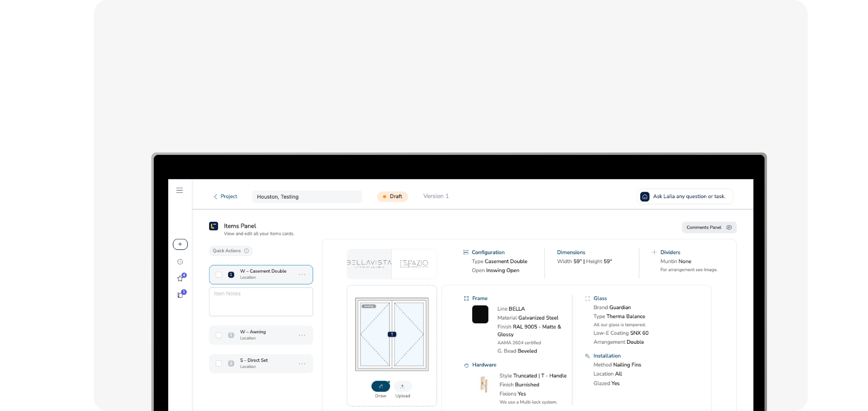Click the Laila assistant icon
This screenshot has width=868, height=411.
point(645,196)
